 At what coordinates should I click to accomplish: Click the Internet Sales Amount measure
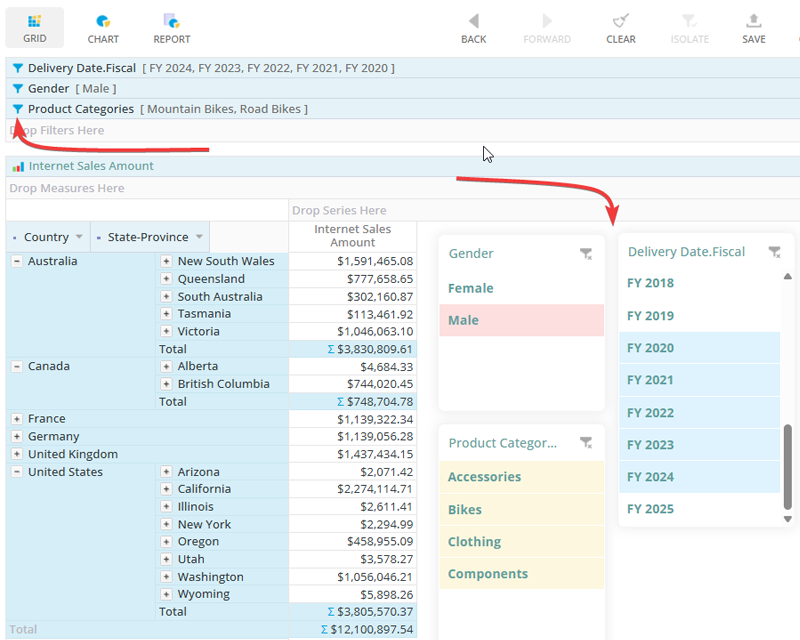(x=91, y=166)
